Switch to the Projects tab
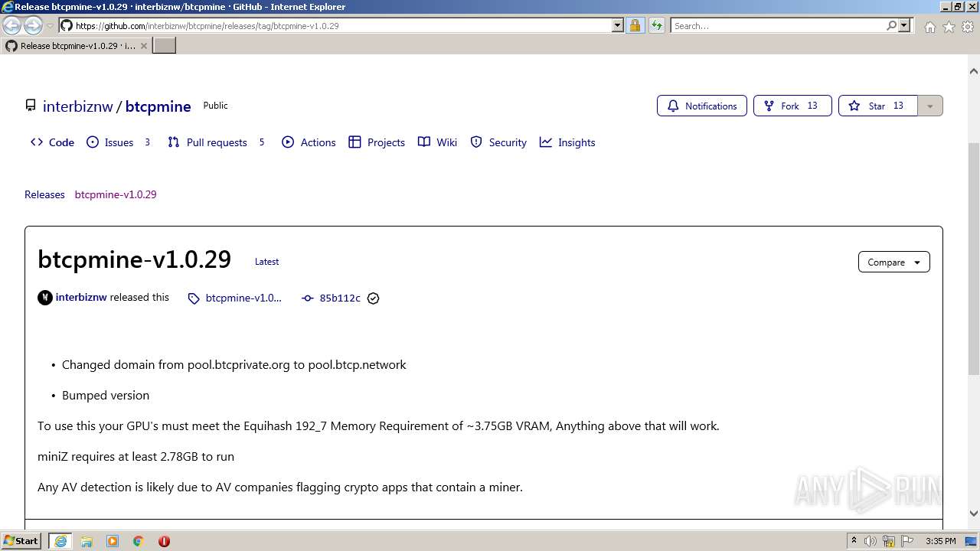 coord(377,142)
